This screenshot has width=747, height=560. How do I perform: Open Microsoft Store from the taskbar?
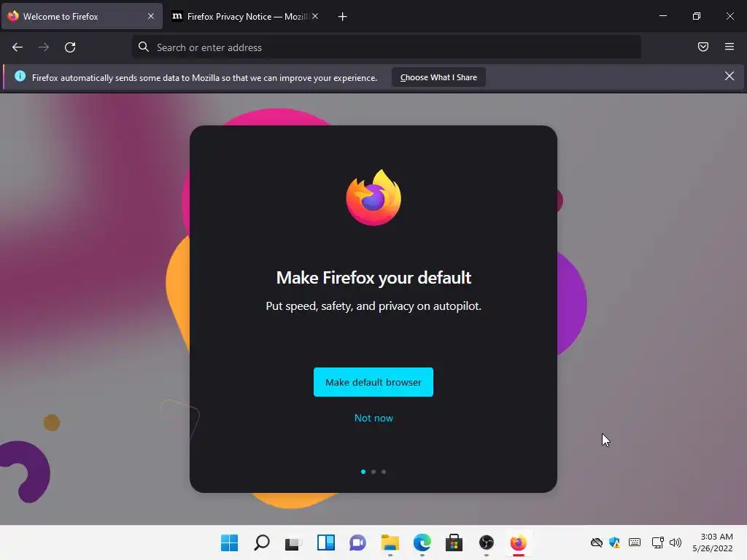(454, 542)
